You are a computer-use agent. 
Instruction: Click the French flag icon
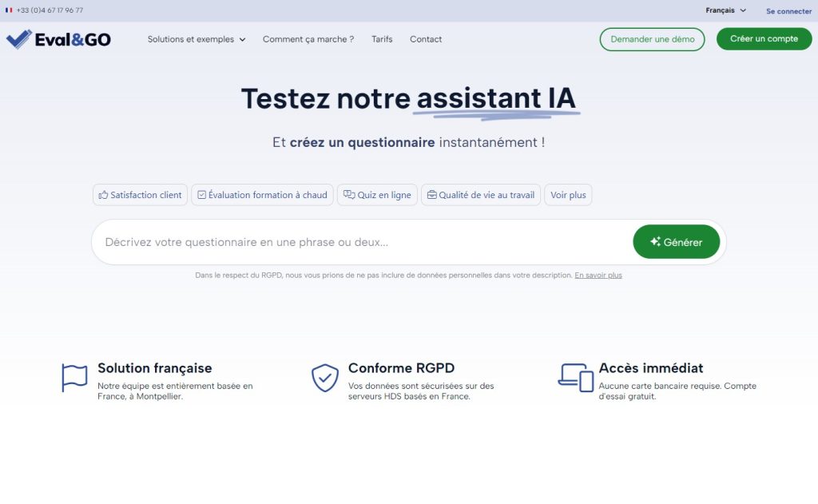coord(9,10)
